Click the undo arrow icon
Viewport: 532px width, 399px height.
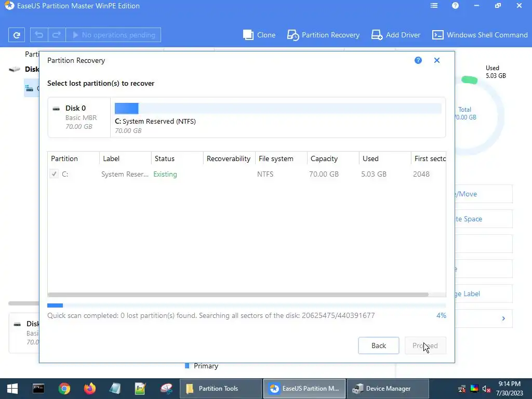(39, 35)
